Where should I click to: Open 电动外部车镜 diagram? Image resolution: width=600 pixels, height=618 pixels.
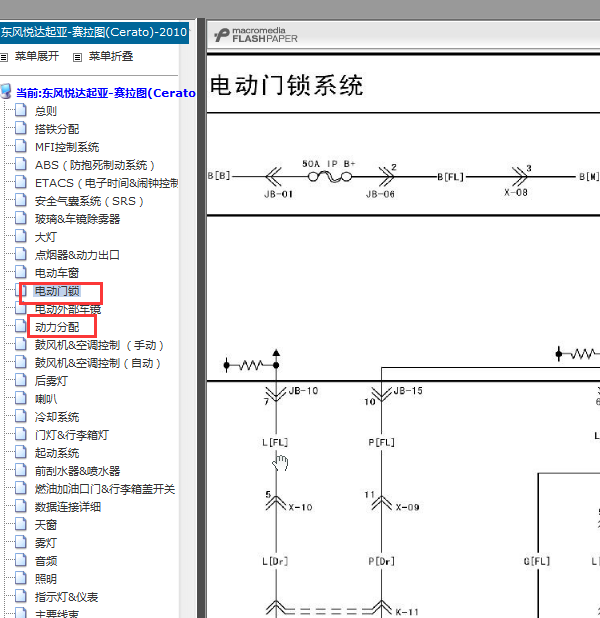coord(68,309)
